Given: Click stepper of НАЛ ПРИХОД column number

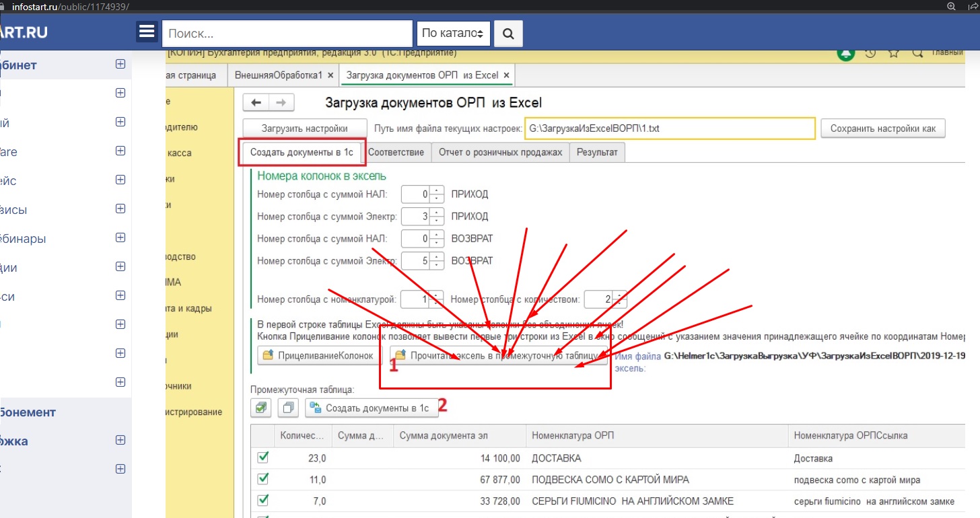Looking at the screenshot, I should pos(438,194).
